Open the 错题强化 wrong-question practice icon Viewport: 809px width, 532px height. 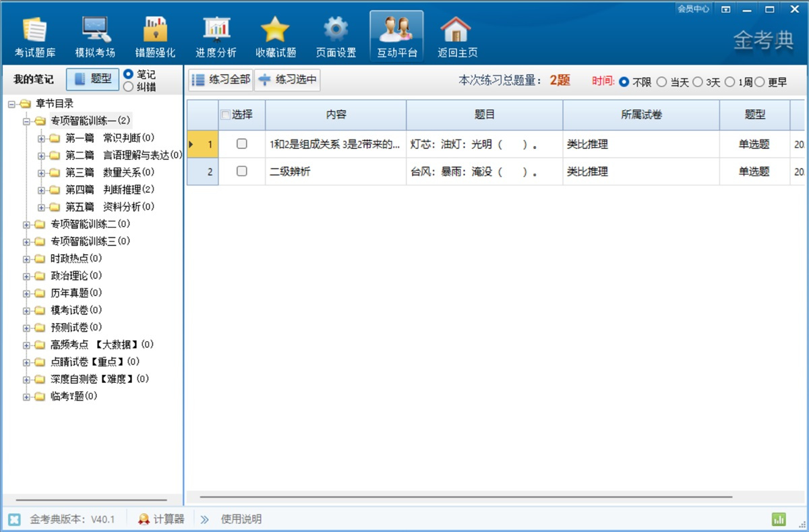click(155, 36)
